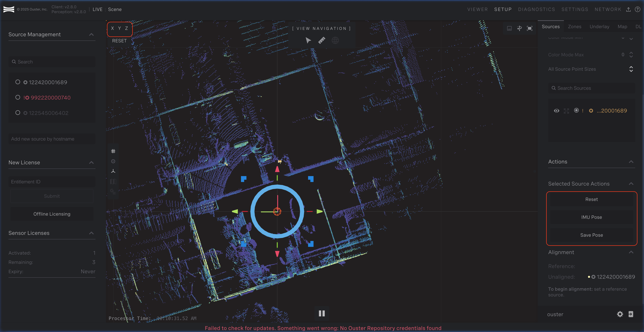Select the ruler measure tool
The height and width of the screenshot is (332, 644).
tap(321, 40)
